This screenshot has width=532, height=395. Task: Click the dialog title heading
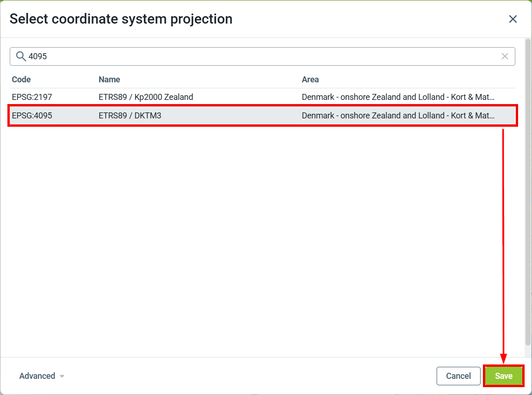pos(121,19)
